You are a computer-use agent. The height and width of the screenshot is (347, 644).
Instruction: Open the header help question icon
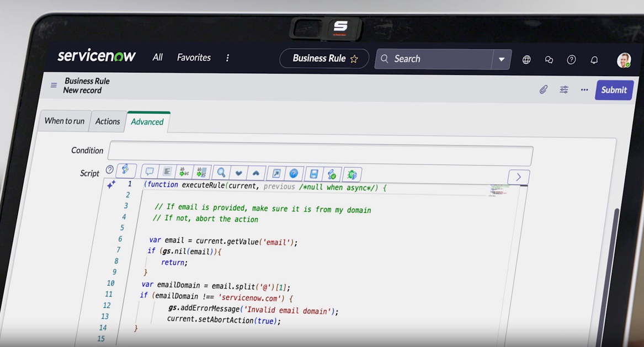tap(571, 60)
